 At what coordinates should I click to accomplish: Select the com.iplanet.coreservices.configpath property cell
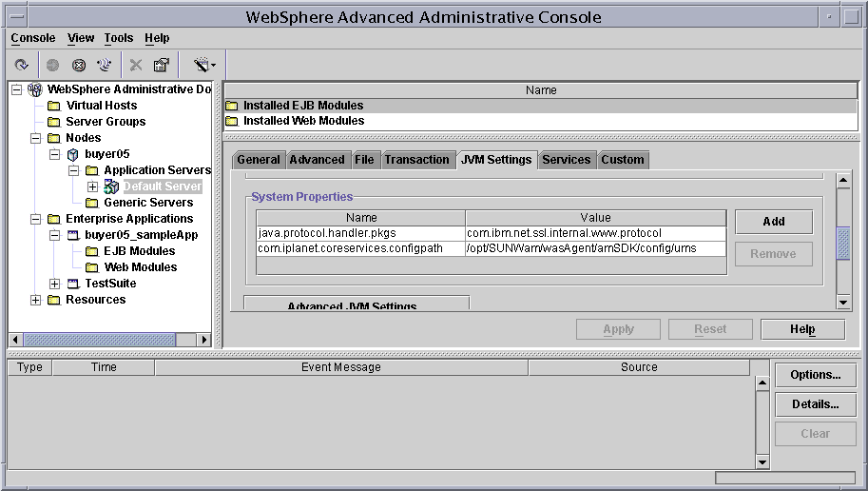360,248
